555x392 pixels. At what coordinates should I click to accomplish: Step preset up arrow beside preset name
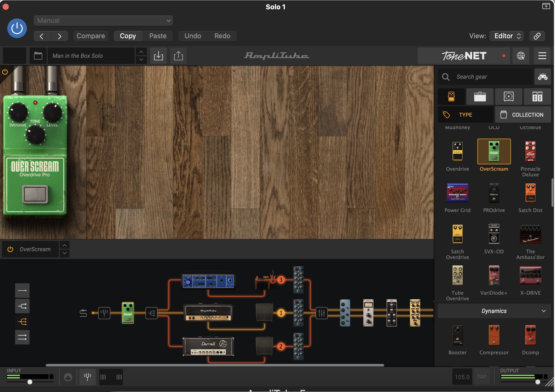(141, 52)
